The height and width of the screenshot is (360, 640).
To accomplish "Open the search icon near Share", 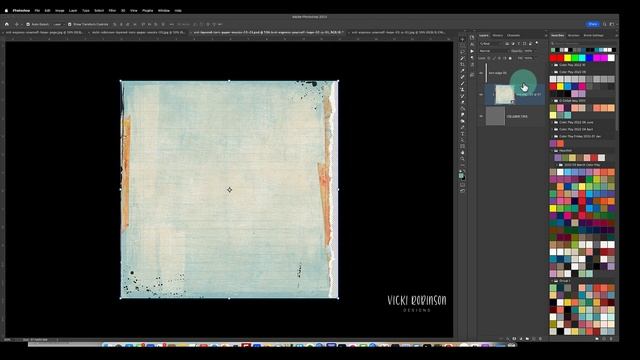I will click(604, 24).
